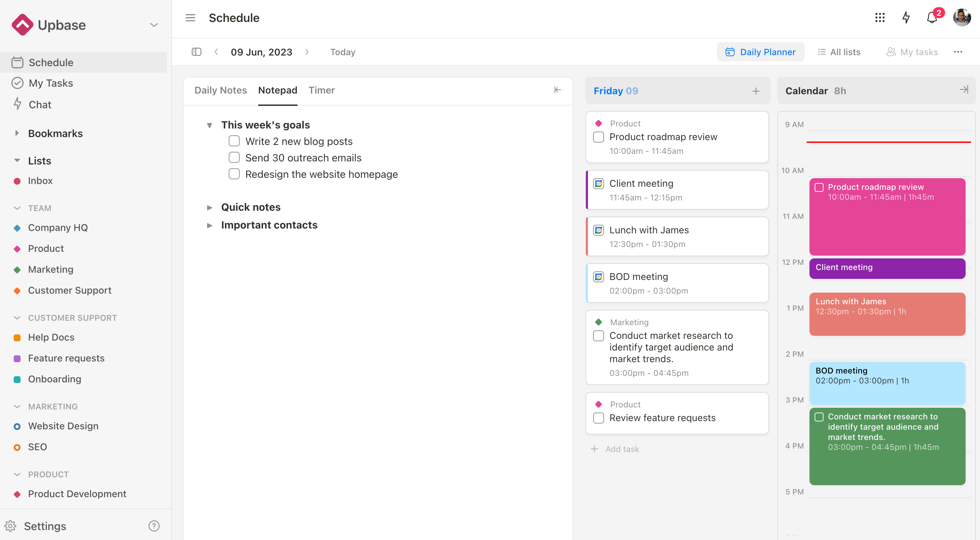Image resolution: width=980 pixels, height=540 pixels.
Task: Check the Redesign the website homepage task
Action: coord(235,174)
